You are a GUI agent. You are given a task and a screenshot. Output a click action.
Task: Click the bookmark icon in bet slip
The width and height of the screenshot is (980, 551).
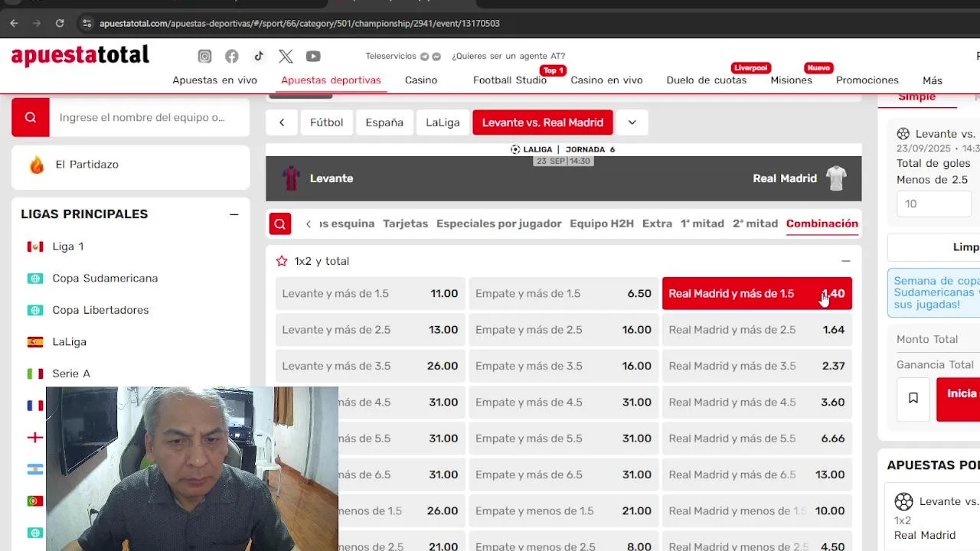click(x=913, y=398)
